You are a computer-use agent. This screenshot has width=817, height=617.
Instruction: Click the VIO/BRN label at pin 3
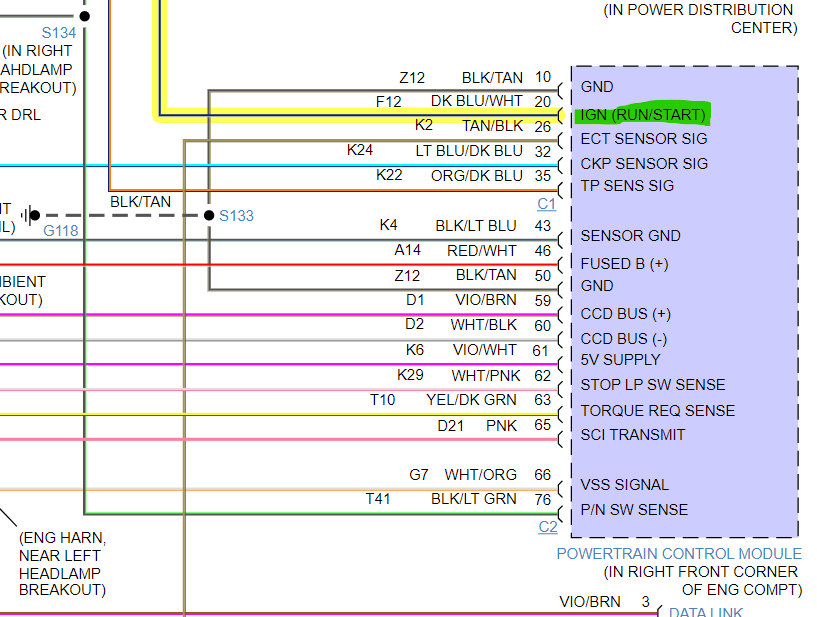click(590, 602)
